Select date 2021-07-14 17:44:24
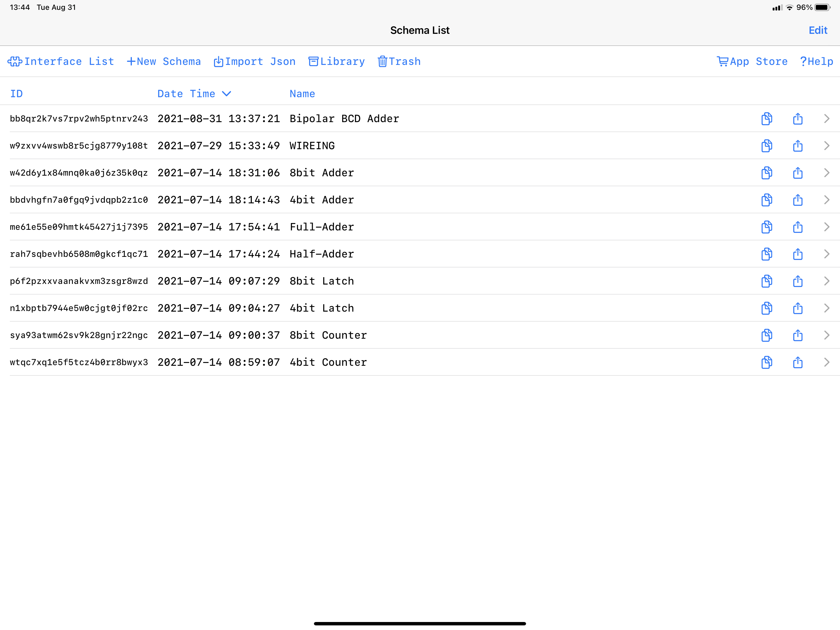This screenshot has height=630, width=840. pyautogui.click(x=219, y=254)
